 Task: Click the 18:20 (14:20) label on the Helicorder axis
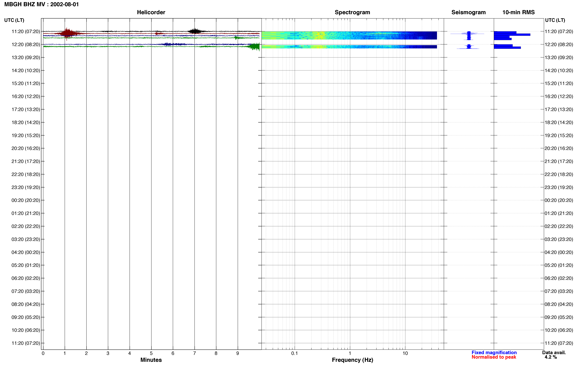(26, 122)
